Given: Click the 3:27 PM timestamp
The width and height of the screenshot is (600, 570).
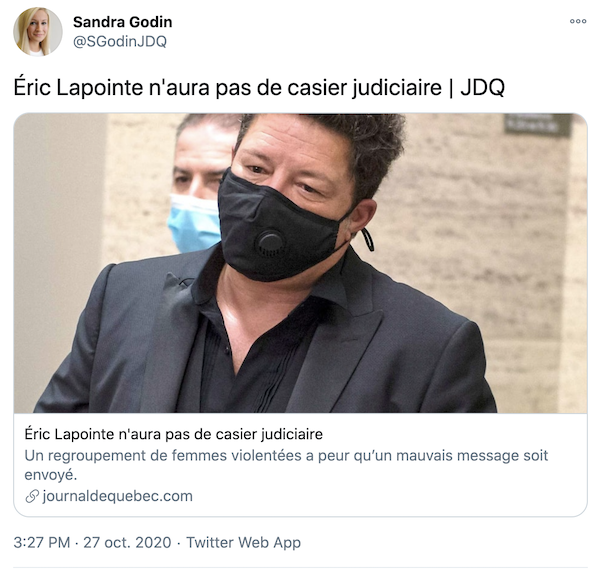Looking at the screenshot, I should pyautogui.click(x=42, y=542).
